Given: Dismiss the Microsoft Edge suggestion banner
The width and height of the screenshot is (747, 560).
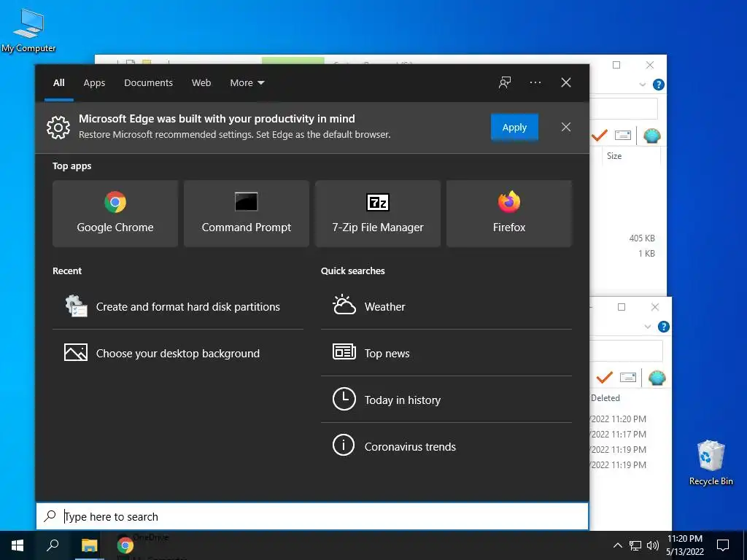Looking at the screenshot, I should pos(566,127).
